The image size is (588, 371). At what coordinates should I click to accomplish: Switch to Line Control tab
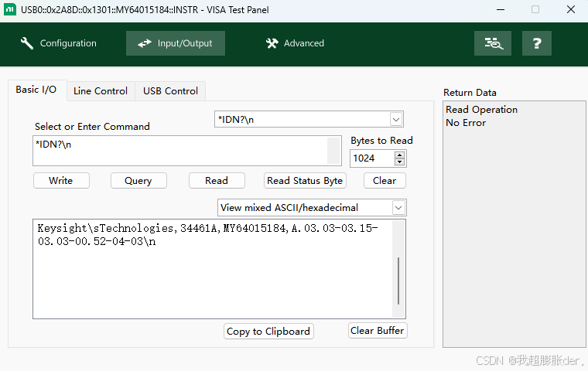coord(101,91)
